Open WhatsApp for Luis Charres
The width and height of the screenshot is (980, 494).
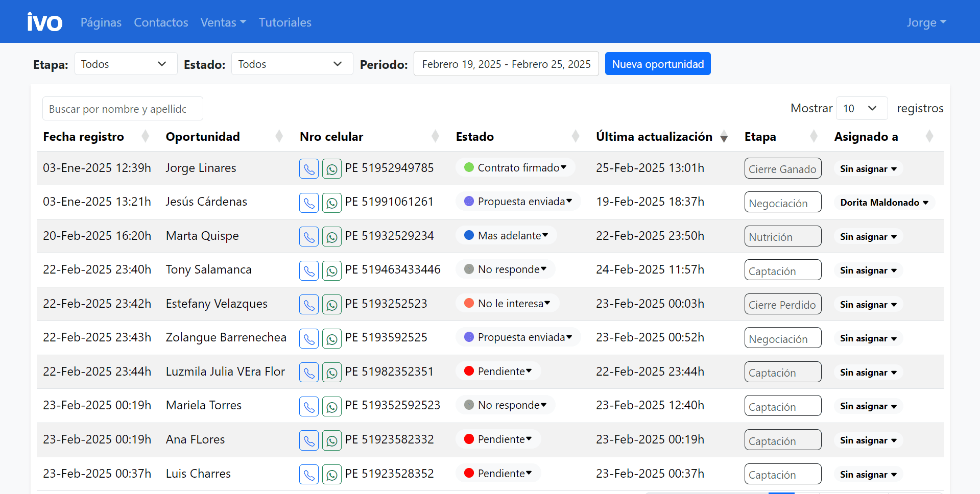click(332, 475)
